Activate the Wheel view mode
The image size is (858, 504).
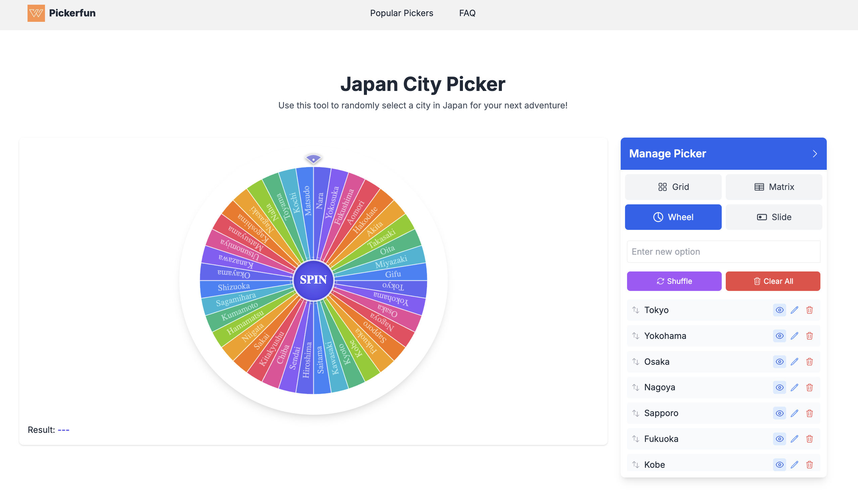[x=673, y=217]
